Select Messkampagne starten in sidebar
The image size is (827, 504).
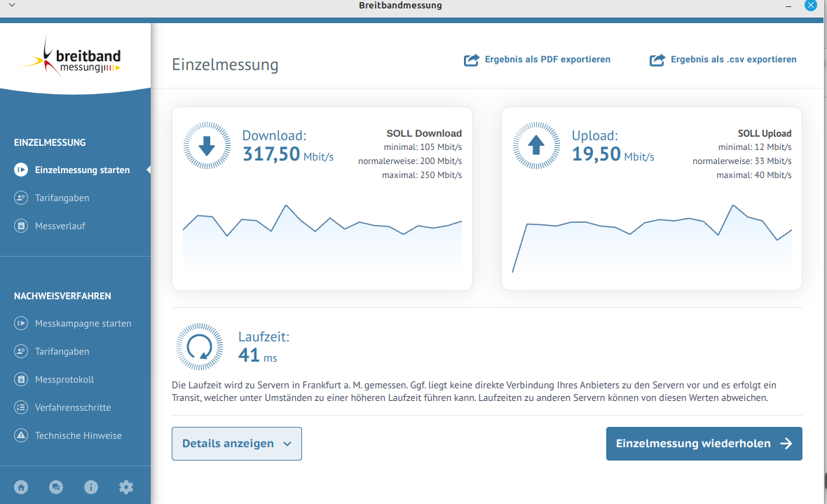(x=83, y=323)
